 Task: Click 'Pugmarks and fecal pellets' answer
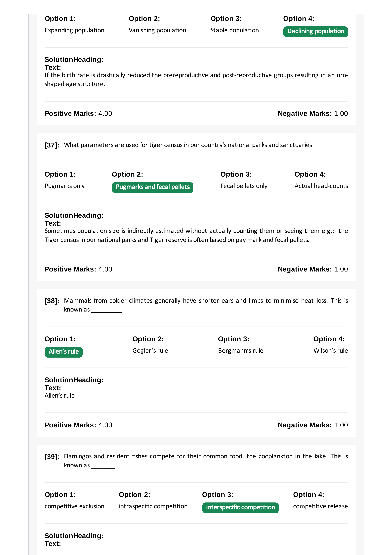click(x=152, y=187)
